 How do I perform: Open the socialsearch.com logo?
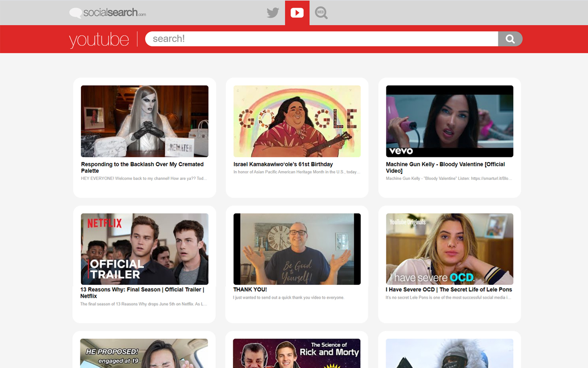coord(108,13)
